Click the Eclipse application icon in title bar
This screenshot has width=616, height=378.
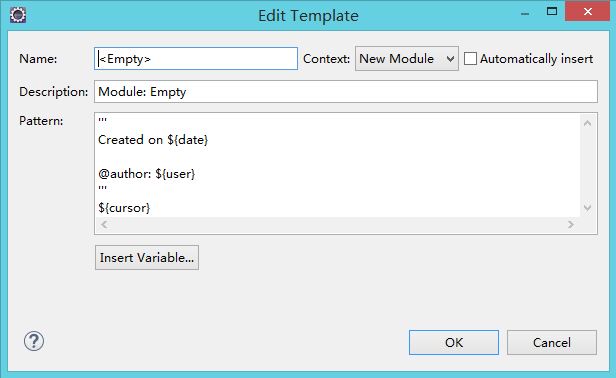(x=18, y=15)
